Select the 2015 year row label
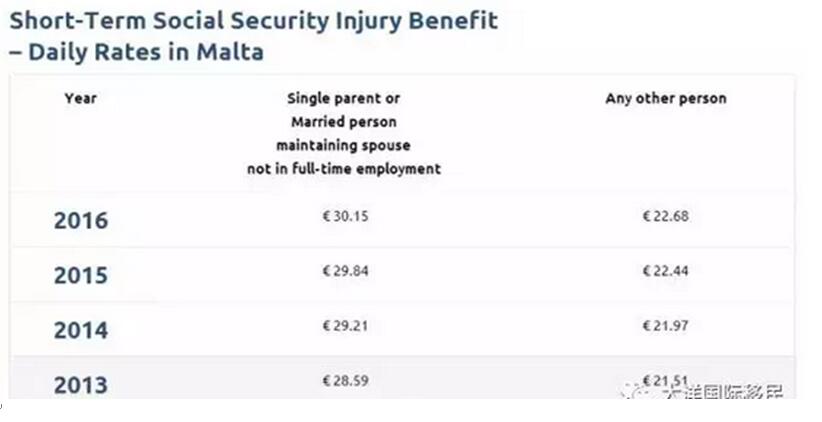This screenshot has height=422, width=822. point(81,275)
